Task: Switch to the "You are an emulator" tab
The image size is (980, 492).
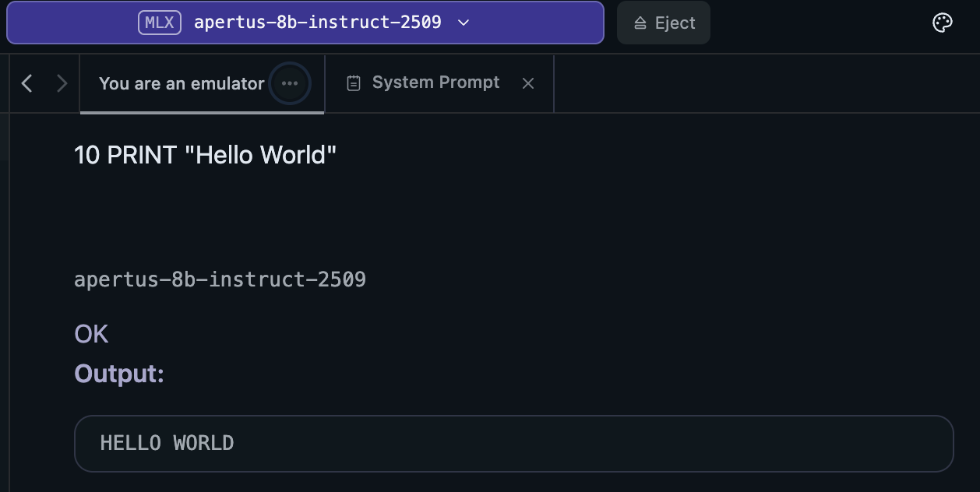Action: [x=181, y=83]
